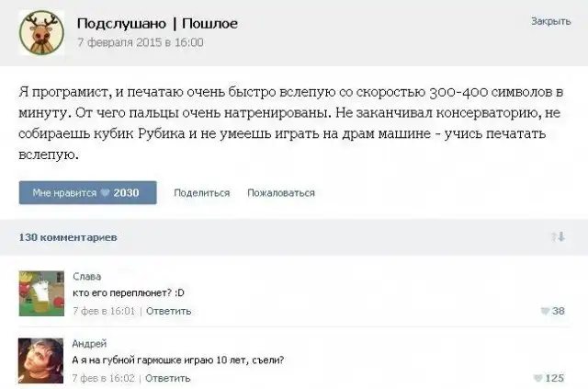Open the 130 комментариев header
This screenshot has width=588, height=389.
pos(68,237)
